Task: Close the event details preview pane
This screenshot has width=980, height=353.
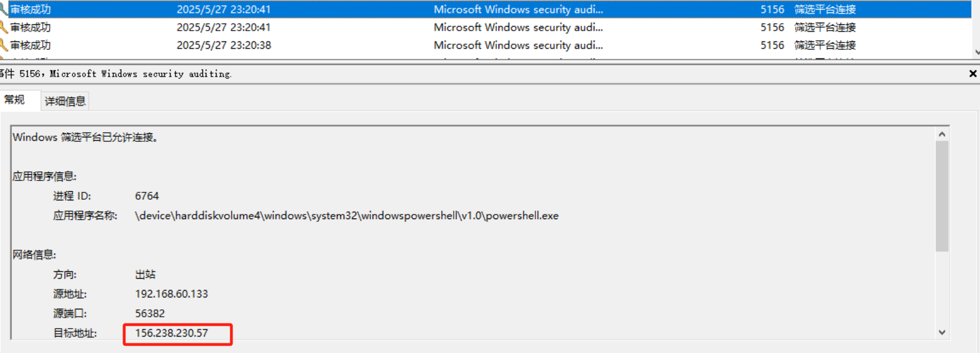Action: pos(973,74)
